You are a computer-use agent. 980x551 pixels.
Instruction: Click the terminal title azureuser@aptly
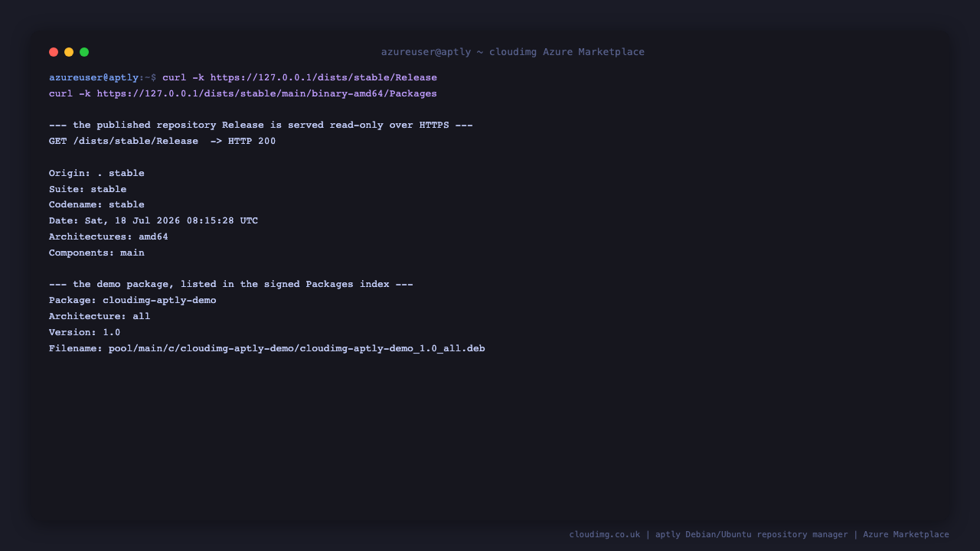point(513,52)
